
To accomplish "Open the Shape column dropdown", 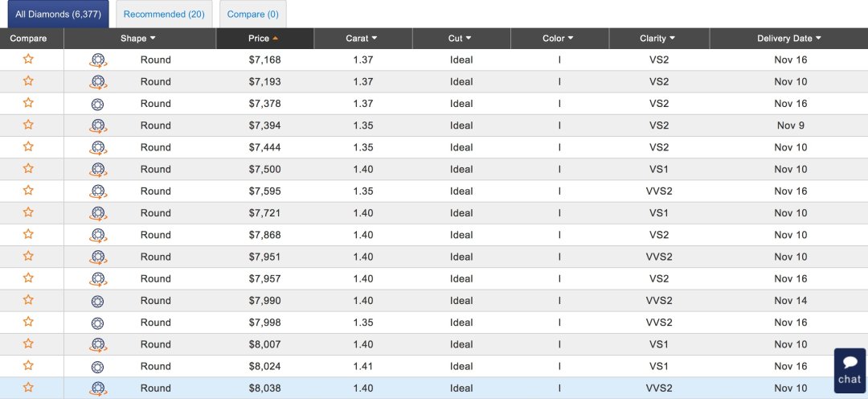I will (x=139, y=39).
